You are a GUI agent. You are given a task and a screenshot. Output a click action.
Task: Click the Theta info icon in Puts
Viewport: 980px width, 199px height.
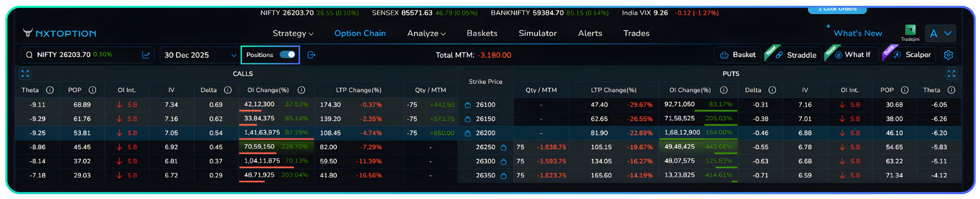click(x=951, y=90)
